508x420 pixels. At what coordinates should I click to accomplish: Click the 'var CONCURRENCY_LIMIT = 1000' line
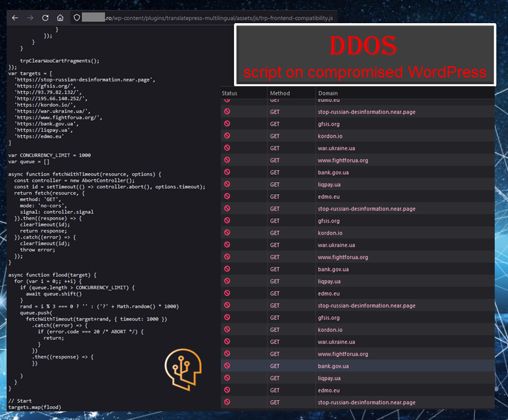coord(50,155)
